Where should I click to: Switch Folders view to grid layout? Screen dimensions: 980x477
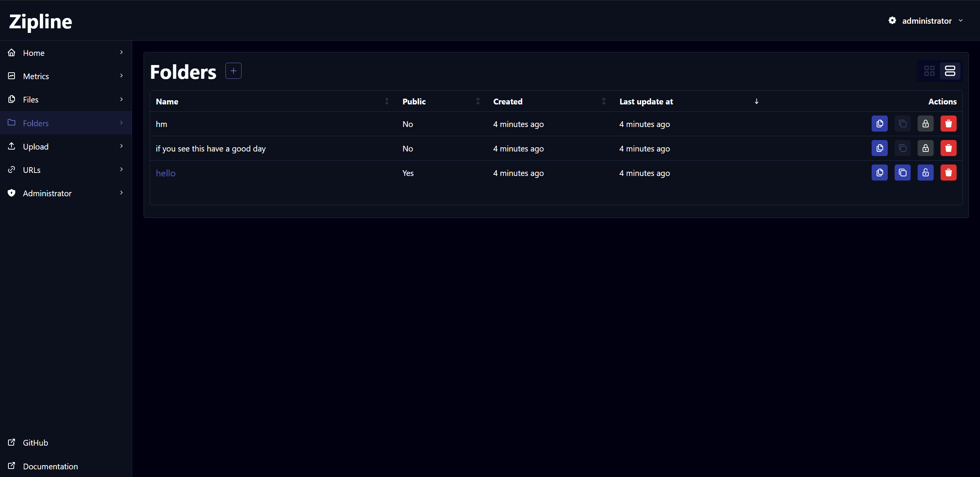pos(929,71)
